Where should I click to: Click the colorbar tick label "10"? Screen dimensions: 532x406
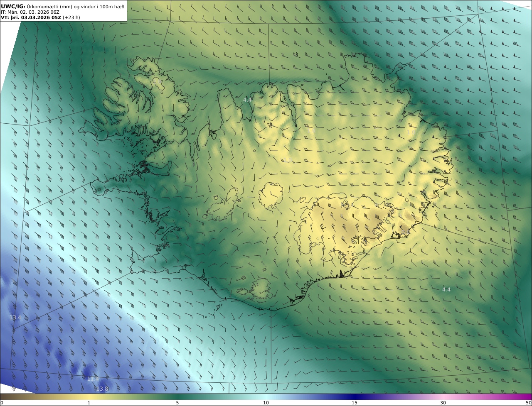point(266,403)
